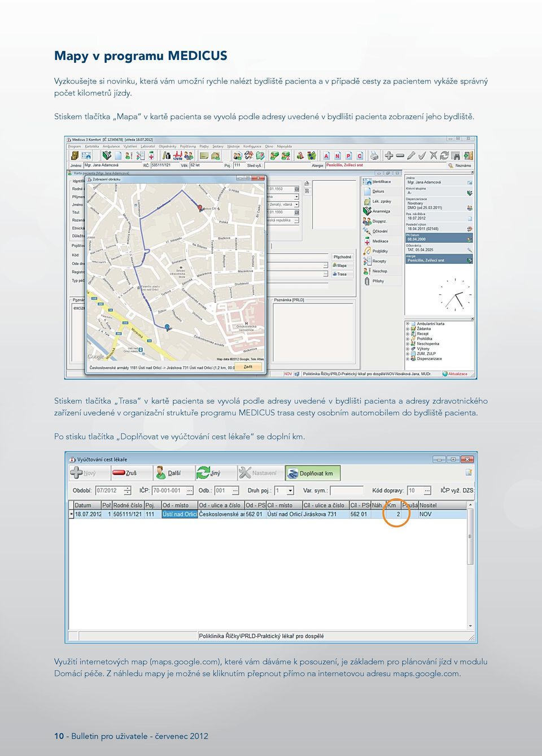
Task: Click the first toolbar icon below Program
Action: point(74,155)
